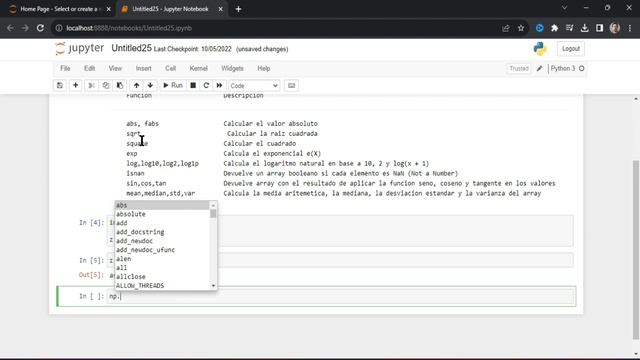Toggle the browser side panel icon
Screen dimensions: 640x360
(599, 28)
